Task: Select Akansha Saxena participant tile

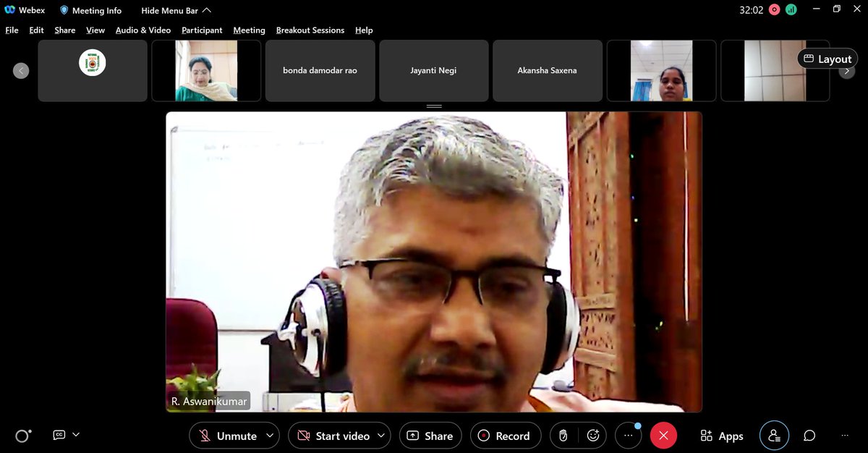Action: pos(548,70)
